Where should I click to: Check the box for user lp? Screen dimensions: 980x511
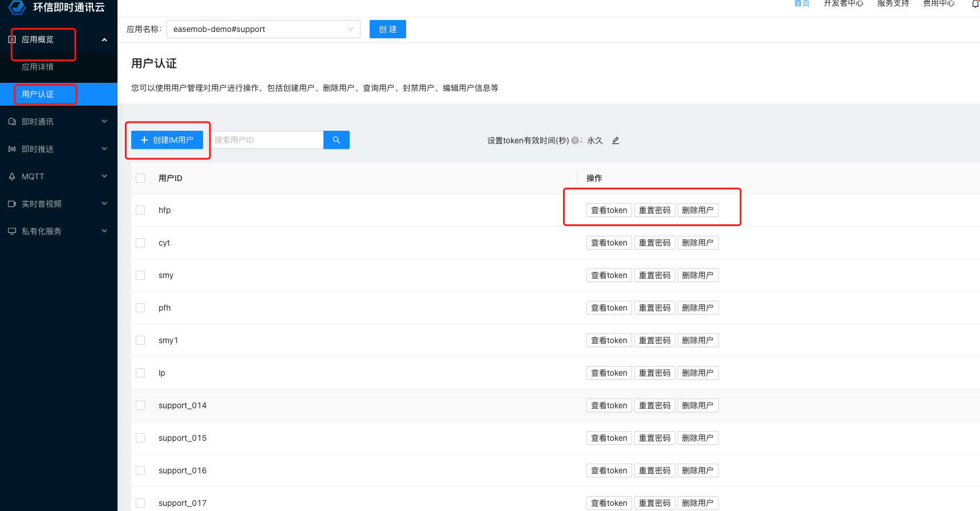pos(140,373)
